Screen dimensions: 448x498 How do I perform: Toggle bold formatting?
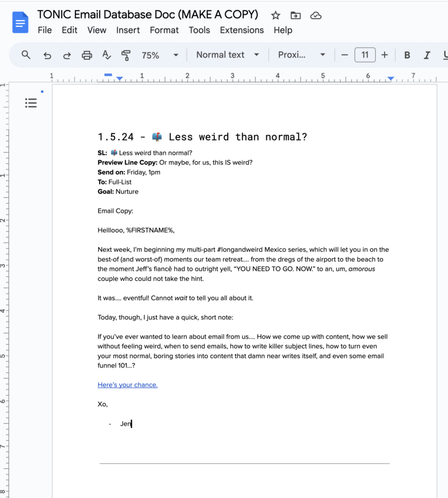click(407, 55)
